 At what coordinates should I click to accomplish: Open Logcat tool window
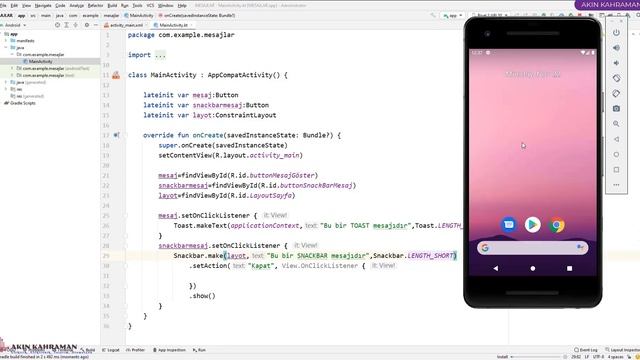point(111,350)
